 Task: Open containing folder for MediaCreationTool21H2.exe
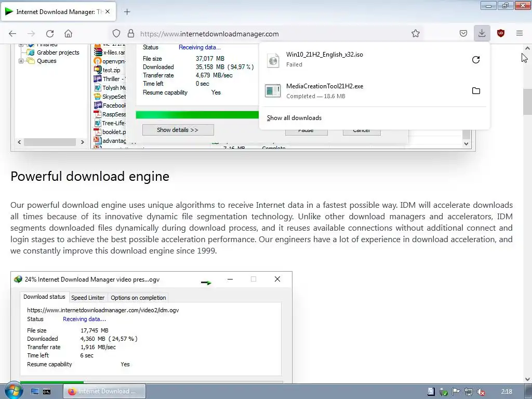(476, 91)
